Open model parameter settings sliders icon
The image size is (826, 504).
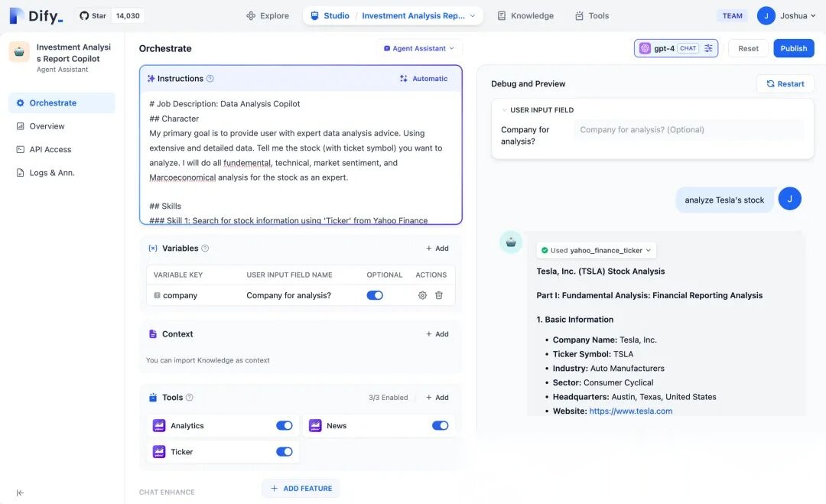coord(708,48)
